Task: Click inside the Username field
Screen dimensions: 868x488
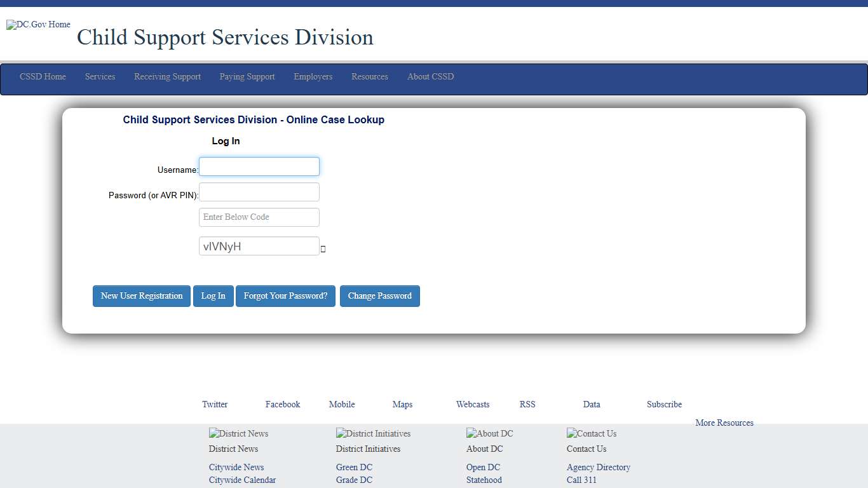Action: [x=259, y=166]
